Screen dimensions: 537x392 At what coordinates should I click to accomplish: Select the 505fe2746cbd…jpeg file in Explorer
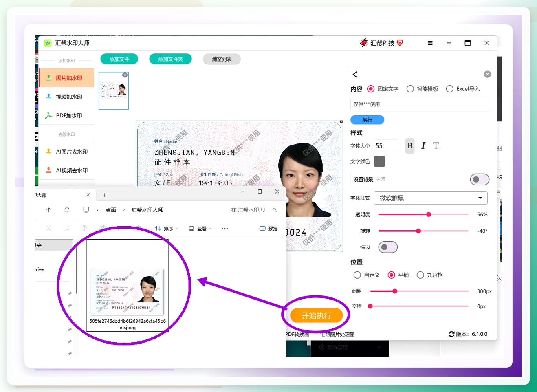click(128, 285)
